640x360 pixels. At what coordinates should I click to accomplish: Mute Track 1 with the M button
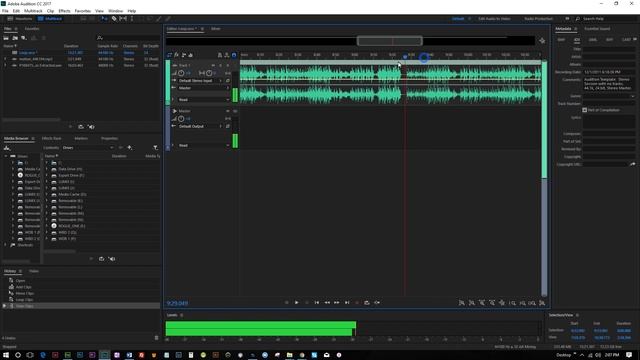213,65
